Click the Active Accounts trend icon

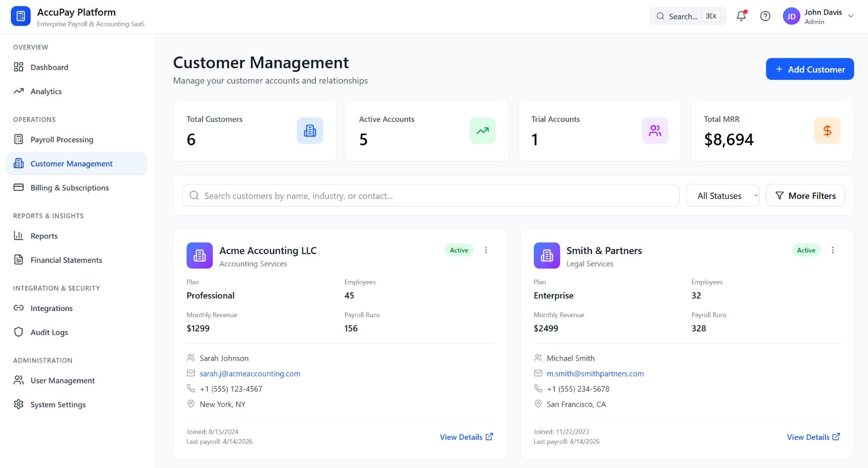(x=483, y=131)
